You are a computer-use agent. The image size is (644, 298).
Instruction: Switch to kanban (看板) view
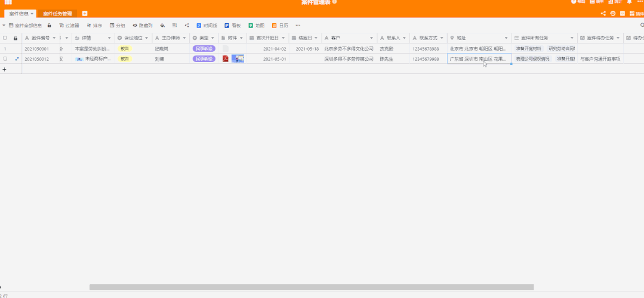[x=232, y=26]
